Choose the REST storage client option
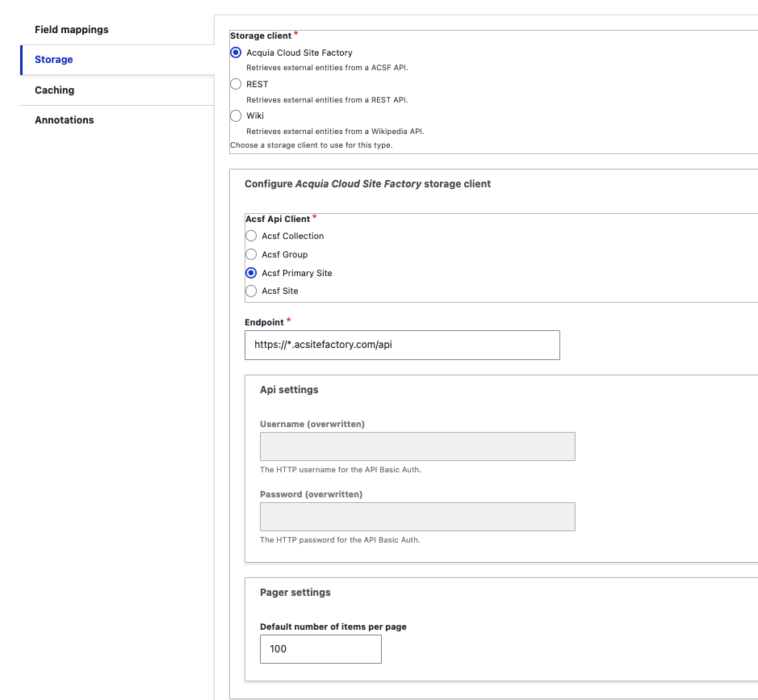The image size is (758, 700). coord(236,84)
